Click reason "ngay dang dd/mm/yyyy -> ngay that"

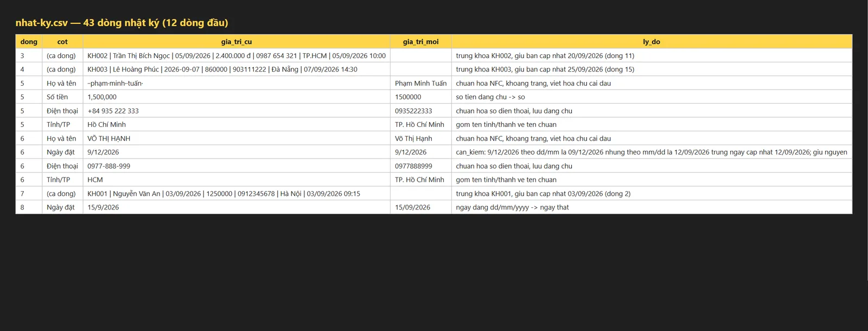(x=512, y=207)
